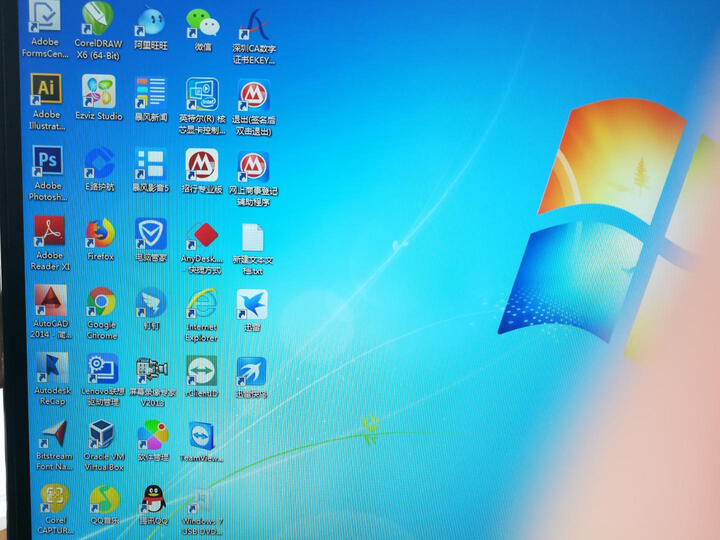Open the 阿里旺旺 blue droplet icon
This screenshot has width=720, height=540.
(x=151, y=22)
